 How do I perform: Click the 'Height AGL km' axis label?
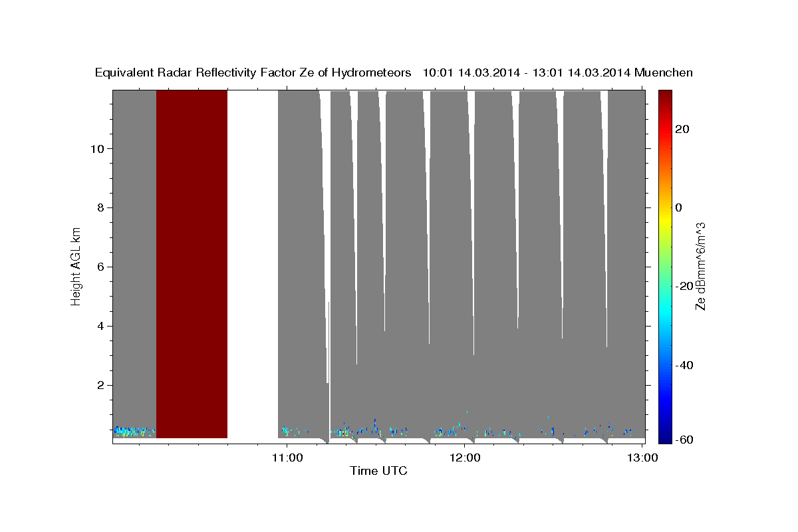[76, 265]
